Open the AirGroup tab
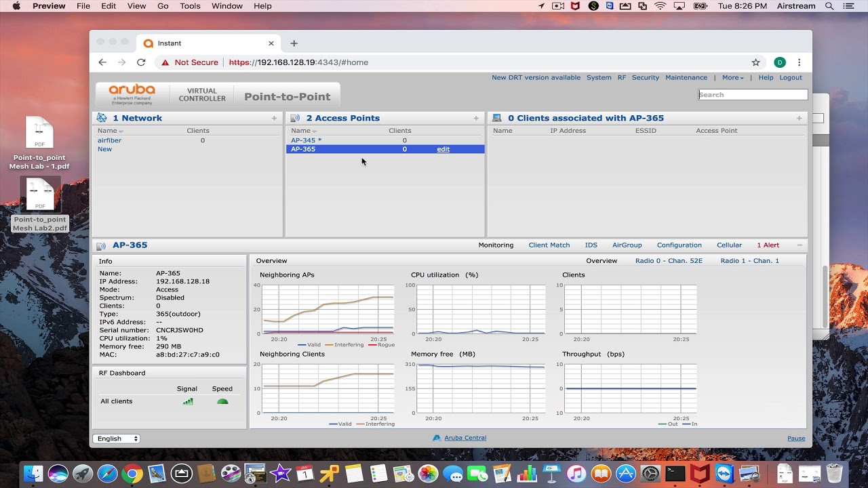The width and height of the screenshot is (868, 488). coord(627,245)
